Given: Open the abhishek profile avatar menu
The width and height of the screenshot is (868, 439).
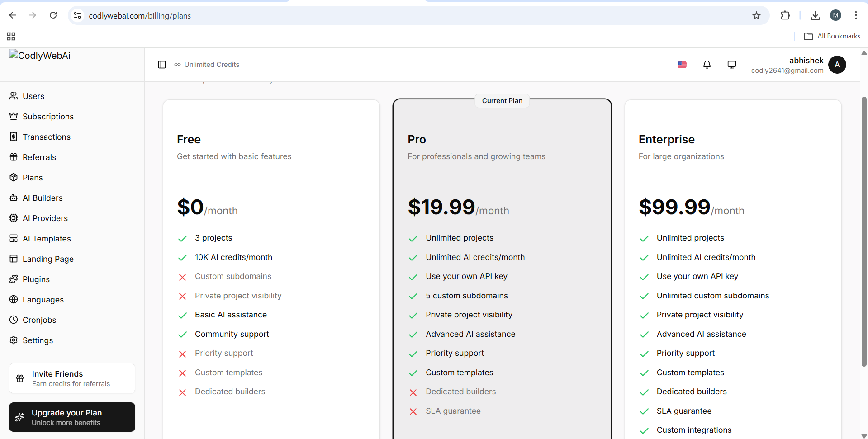Looking at the screenshot, I should (837, 65).
